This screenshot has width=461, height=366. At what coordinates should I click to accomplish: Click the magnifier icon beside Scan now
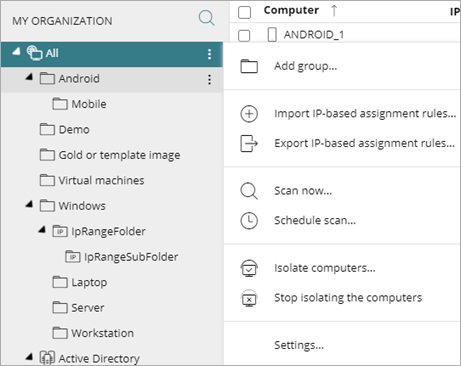pyautogui.click(x=249, y=191)
